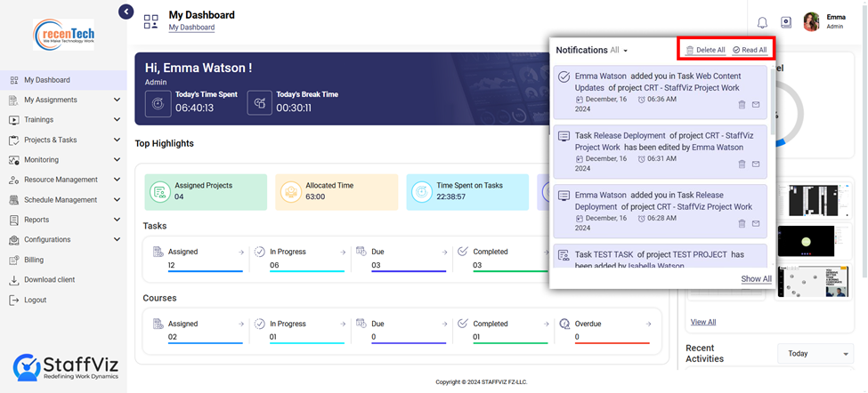The width and height of the screenshot is (868, 393).
Task: Click the My Dashboard breadcrumb link
Action: (x=191, y=27)
